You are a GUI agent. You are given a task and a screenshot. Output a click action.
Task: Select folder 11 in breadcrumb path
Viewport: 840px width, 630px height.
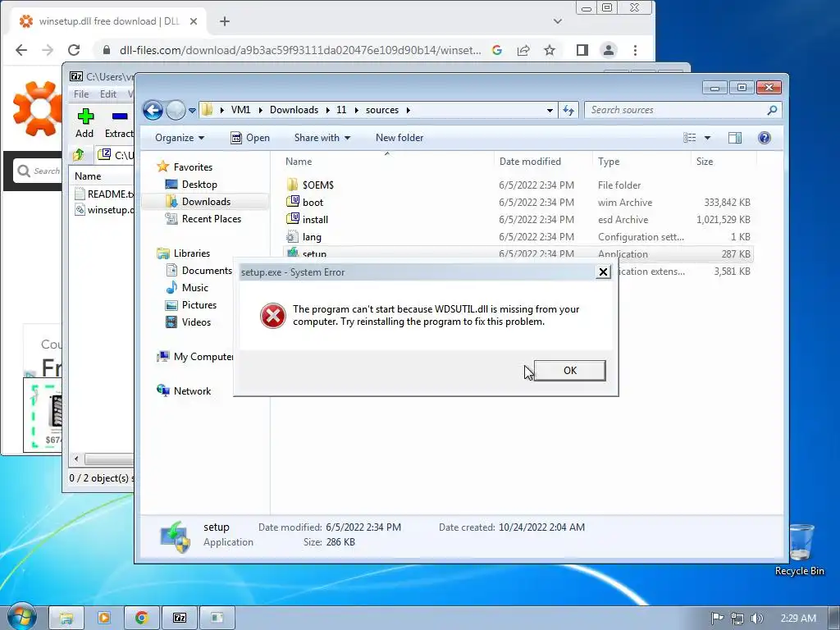341,110
